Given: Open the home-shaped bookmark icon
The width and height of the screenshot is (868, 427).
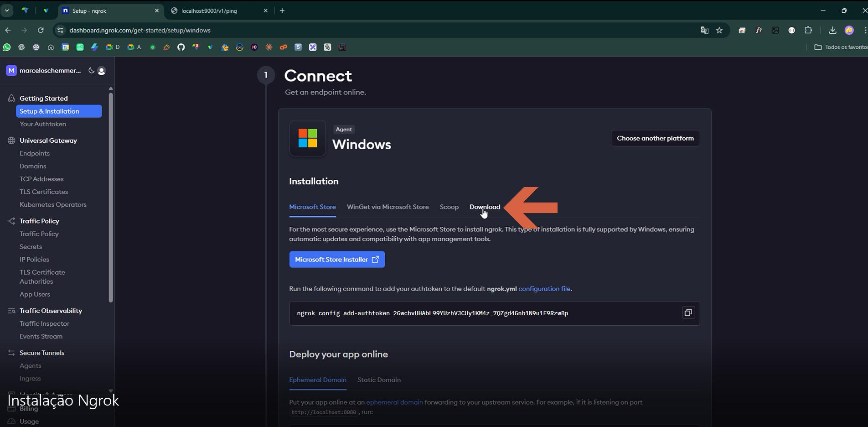Looking at the screenshot, I should pyautogui.click(x=51, y=47).
